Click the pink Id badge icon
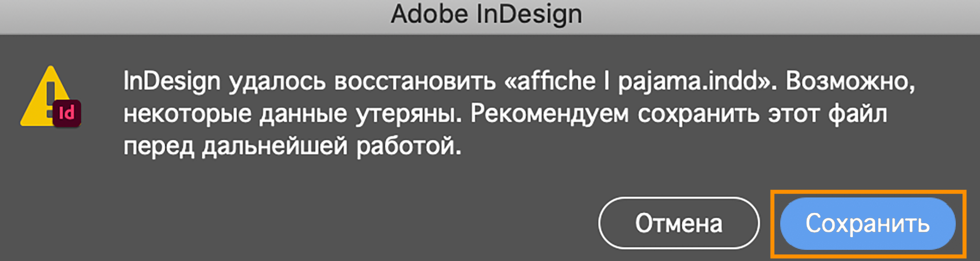This screenshot has width=980, height=261. pyautogui.click(x=66, y=114)
